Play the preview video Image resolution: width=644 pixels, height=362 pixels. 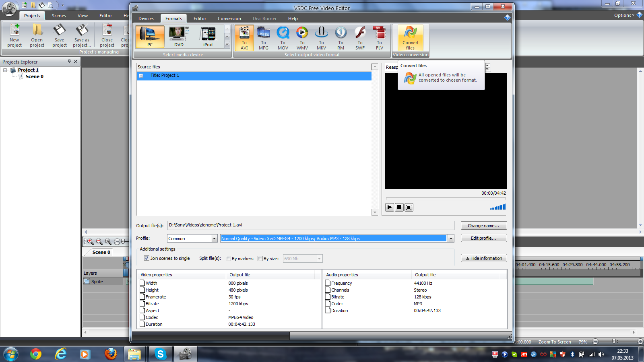[390, 207]
